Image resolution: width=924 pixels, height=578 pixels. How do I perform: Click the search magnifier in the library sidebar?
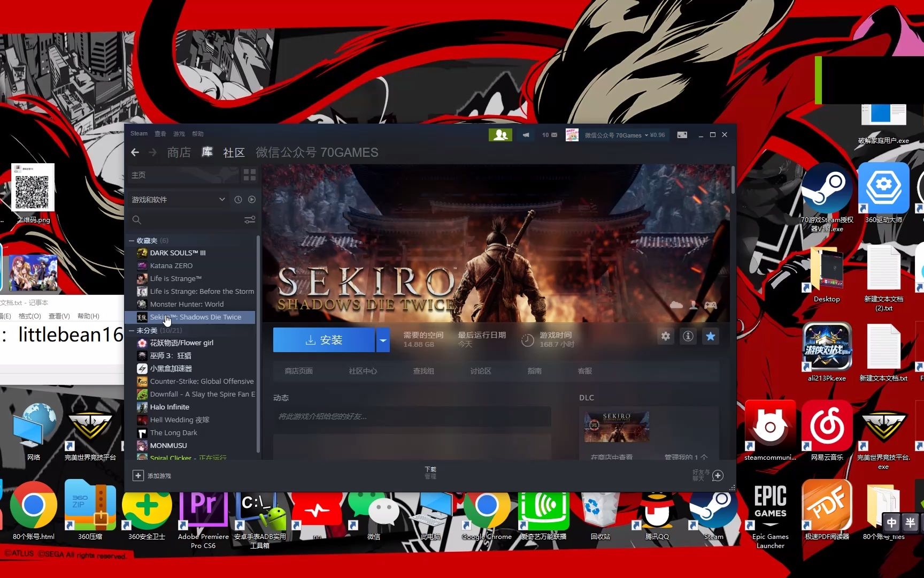(x=136, y=219)
